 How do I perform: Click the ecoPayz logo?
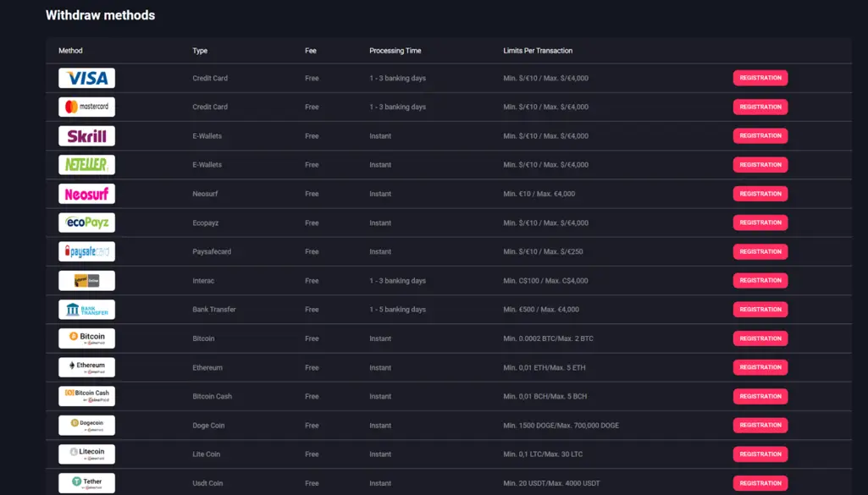click(87, 223)
